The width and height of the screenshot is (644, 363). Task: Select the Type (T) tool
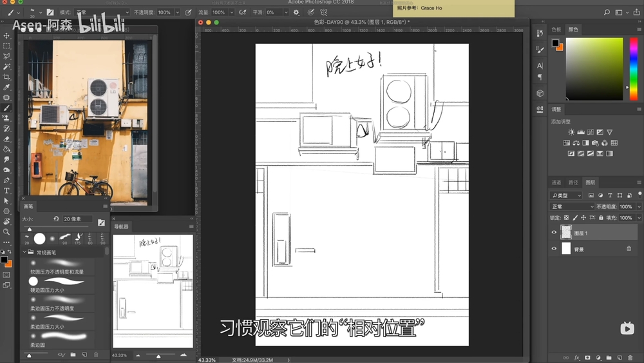[6, 191]
